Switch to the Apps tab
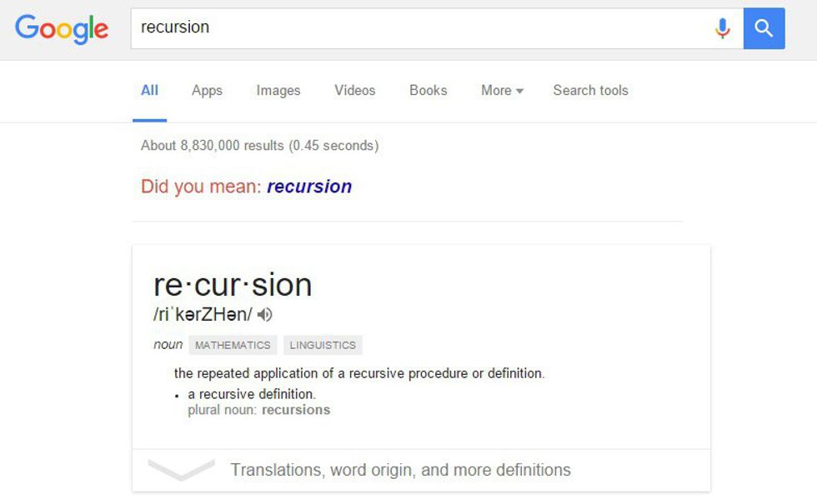This screenshot has width=817, height=504. (x=207, y=91)
